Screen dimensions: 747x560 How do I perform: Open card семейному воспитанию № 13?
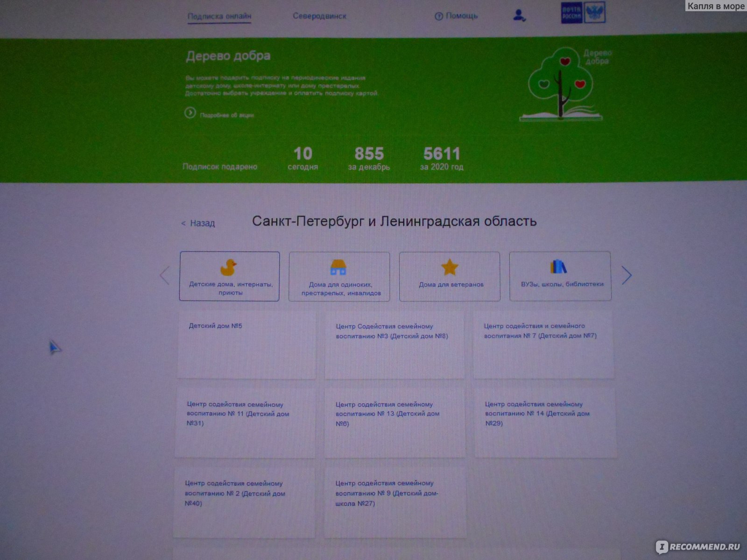click(395, 422)
